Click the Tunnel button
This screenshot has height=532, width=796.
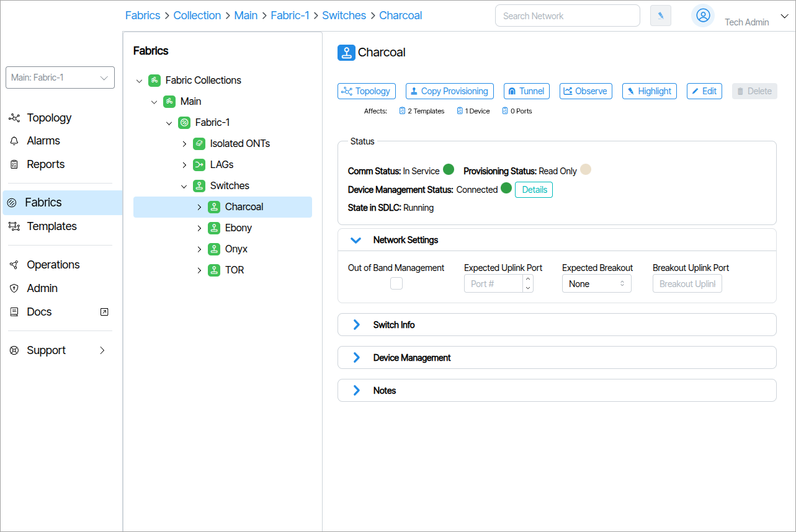point(527,91)
